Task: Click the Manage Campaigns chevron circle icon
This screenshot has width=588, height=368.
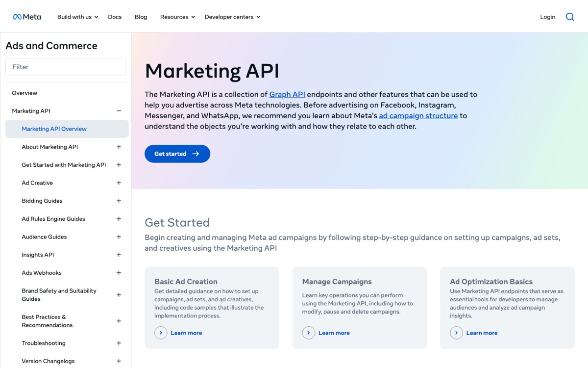Action: pyautogui.click(x=309, y=333)
